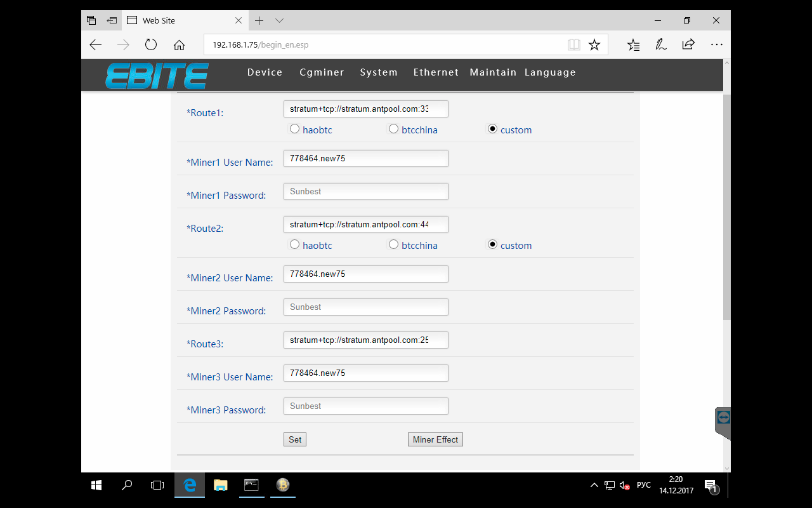Click the Route3 URL field
812x508 pixels.
click(x=366, y=340)
